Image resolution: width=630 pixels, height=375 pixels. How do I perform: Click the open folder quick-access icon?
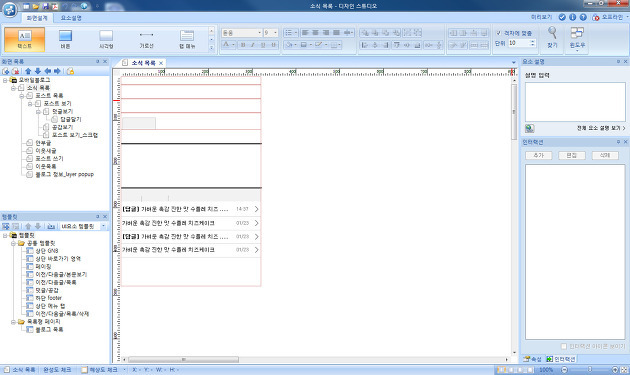point(35,6)
